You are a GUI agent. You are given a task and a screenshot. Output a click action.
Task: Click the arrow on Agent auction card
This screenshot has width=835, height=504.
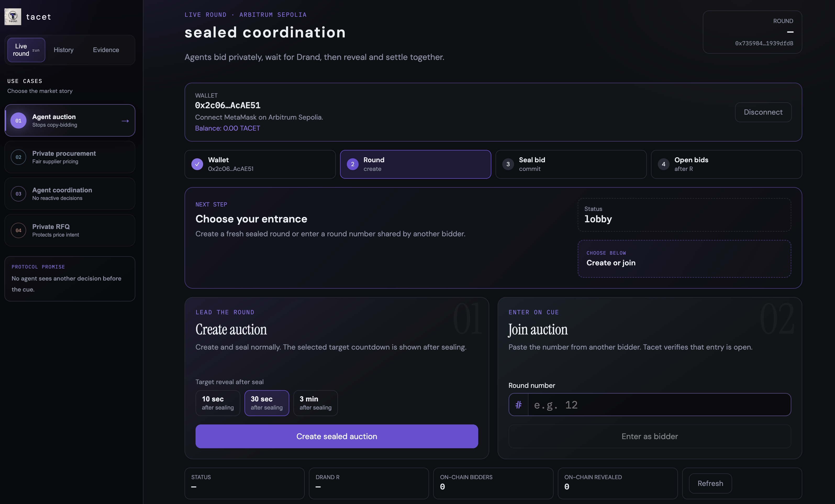125,121
